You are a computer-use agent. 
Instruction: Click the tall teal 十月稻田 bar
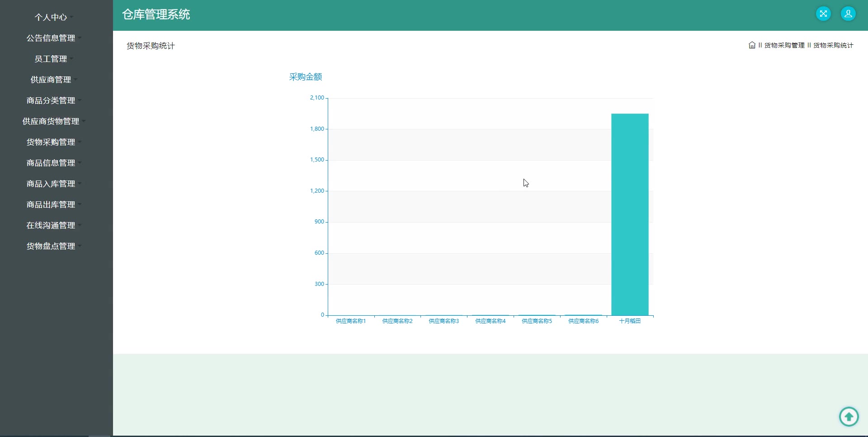point(630,214)
